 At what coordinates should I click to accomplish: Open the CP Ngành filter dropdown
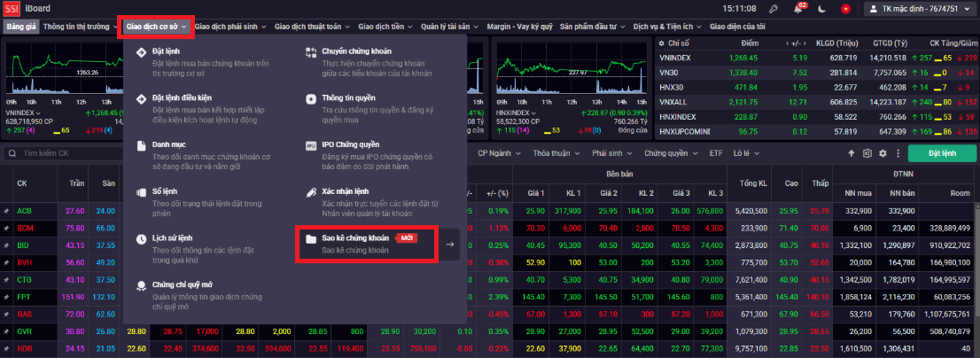point(500,153)
